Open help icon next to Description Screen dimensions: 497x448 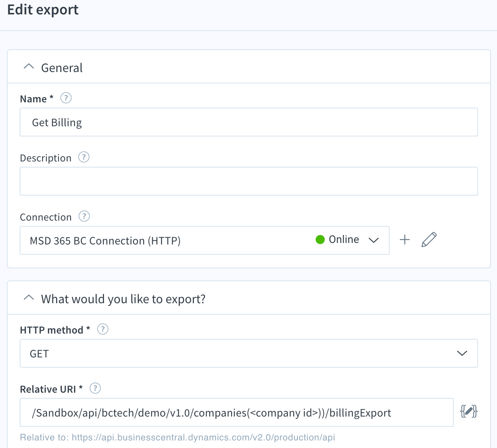[84, 157]
